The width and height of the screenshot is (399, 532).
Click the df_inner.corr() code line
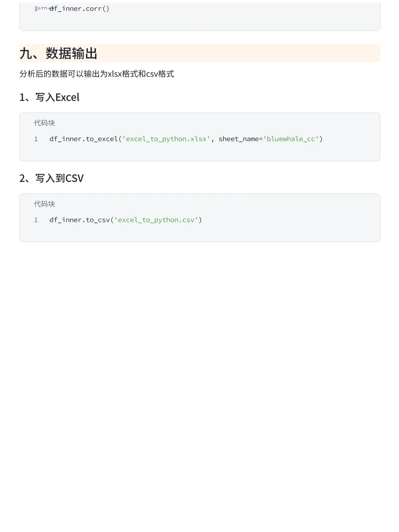pyautogui.click(x=79, y=8)
